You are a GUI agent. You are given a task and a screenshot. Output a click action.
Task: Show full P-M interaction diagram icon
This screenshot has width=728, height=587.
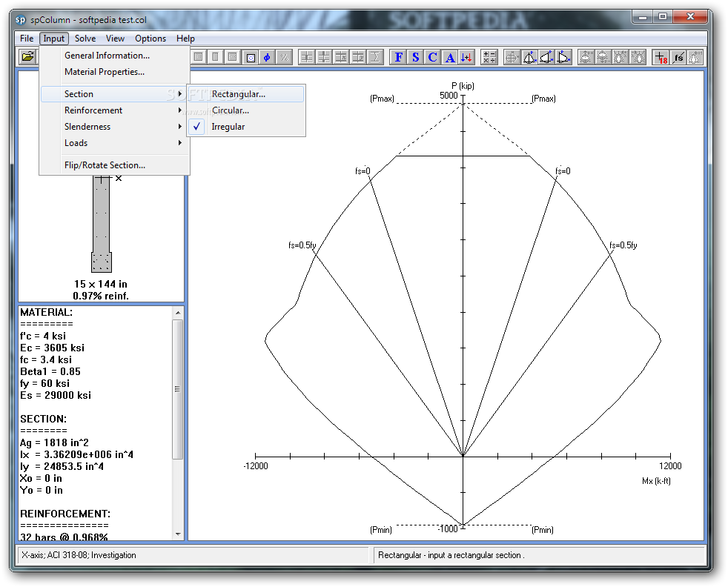click(x=529, y=57)
